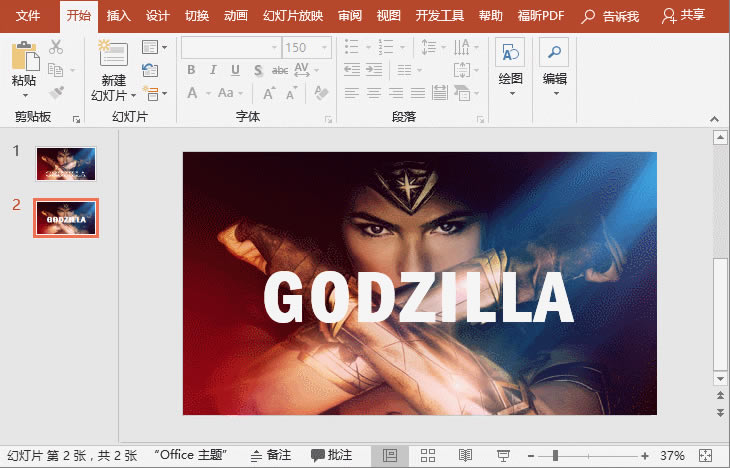The image size is (730, 468).
Task: Toggle Bold formatting button
Action: pos(191,70)
